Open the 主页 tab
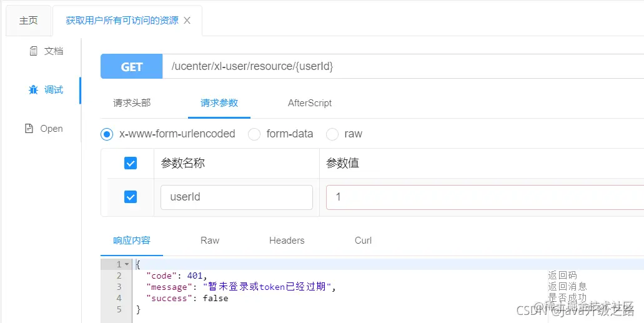The image size is (644, 323). [x=28, y=21]
